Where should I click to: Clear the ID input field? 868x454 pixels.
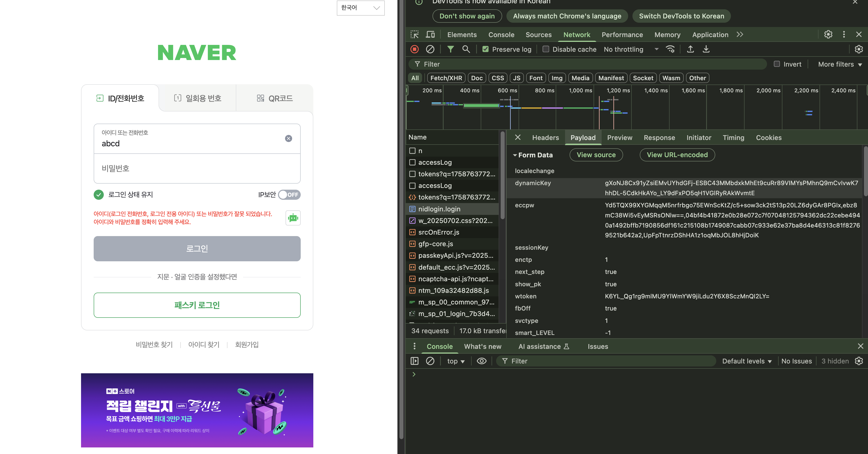tap(288, 139)
